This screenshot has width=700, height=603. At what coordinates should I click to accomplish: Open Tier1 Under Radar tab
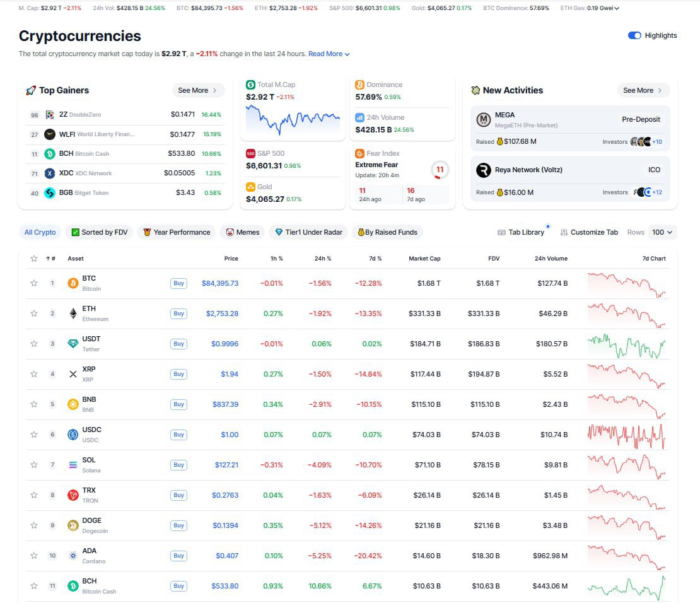[x=308, y=232]
